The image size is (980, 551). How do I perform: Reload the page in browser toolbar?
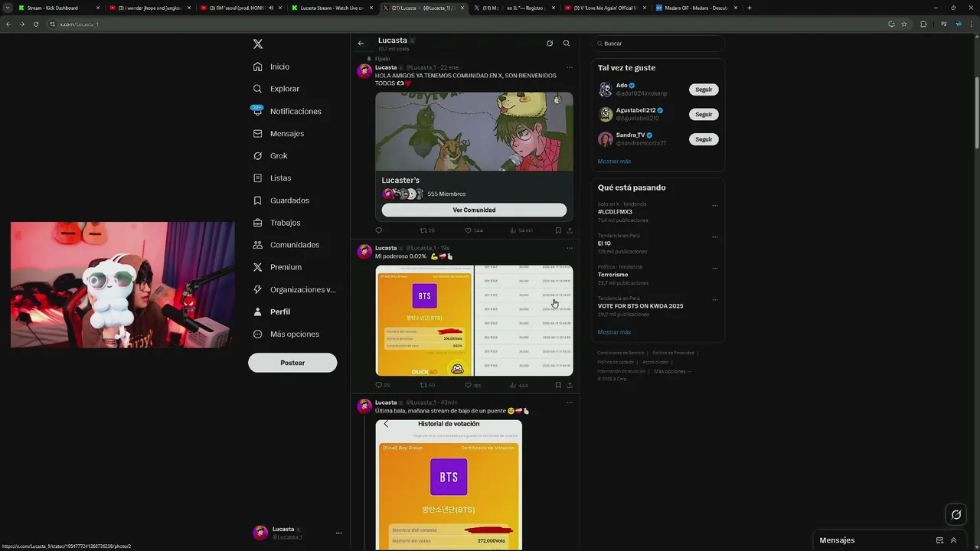(35, 24)
